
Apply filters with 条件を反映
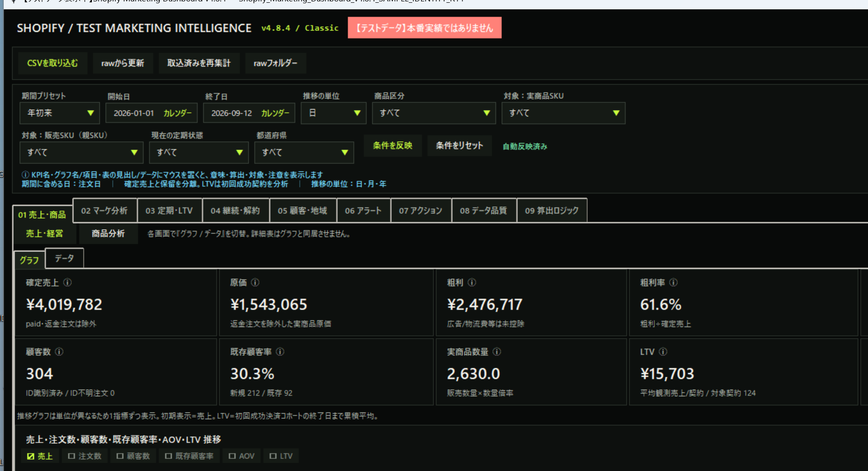[x=393, y=145]
